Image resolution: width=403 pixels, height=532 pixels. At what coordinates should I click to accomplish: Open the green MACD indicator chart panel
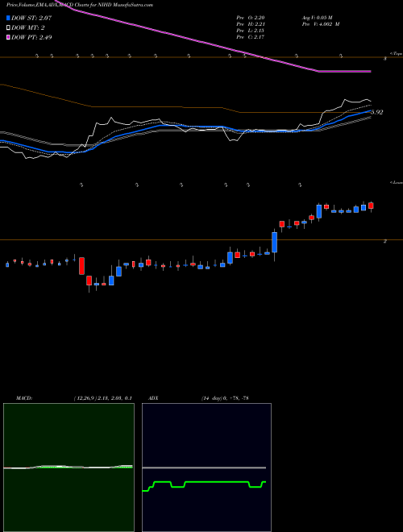(69, 468)
